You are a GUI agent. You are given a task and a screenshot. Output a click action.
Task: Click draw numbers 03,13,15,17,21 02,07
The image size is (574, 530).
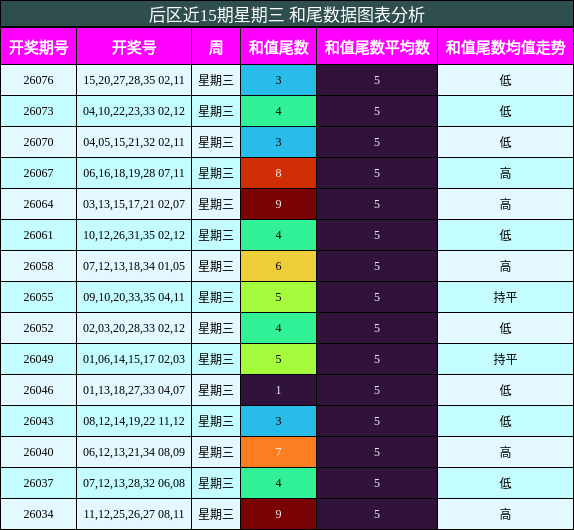coord(134,204)
